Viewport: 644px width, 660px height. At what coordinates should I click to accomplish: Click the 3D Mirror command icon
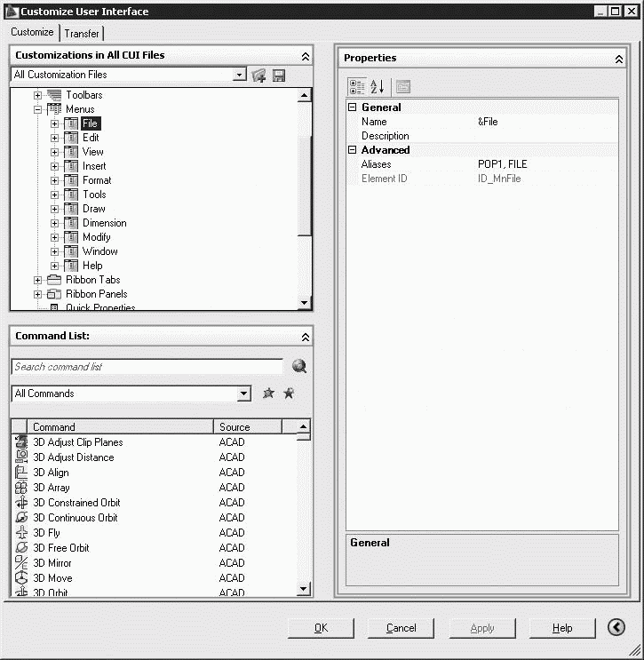point(21,563)
